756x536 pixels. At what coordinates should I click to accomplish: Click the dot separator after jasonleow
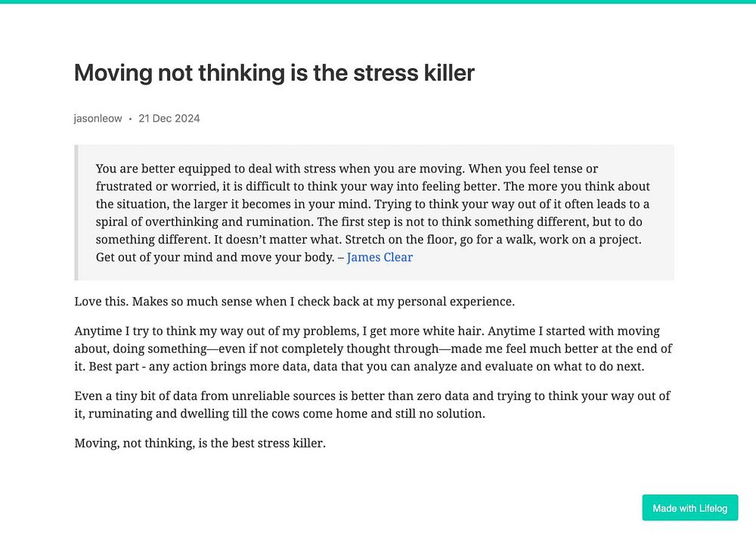point(130,119)
